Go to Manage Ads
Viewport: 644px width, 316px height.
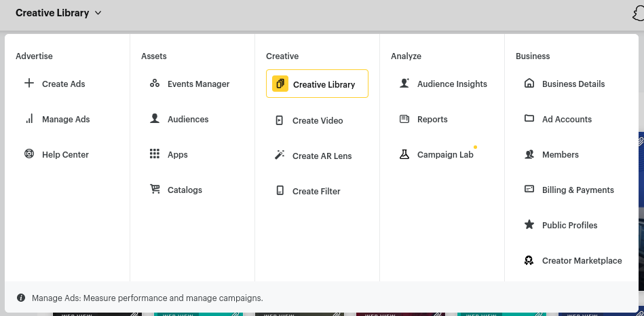click(66, 120)
